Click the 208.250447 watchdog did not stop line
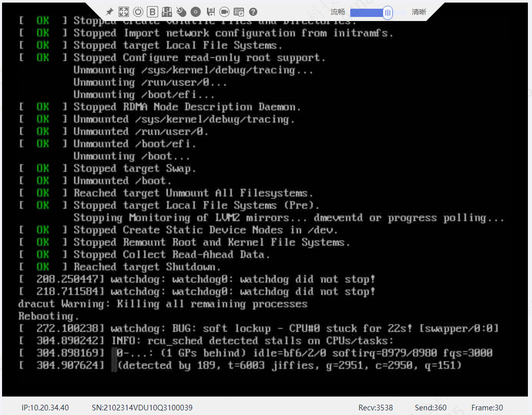Viewport: 532px width, 415px height. (197, 279)
